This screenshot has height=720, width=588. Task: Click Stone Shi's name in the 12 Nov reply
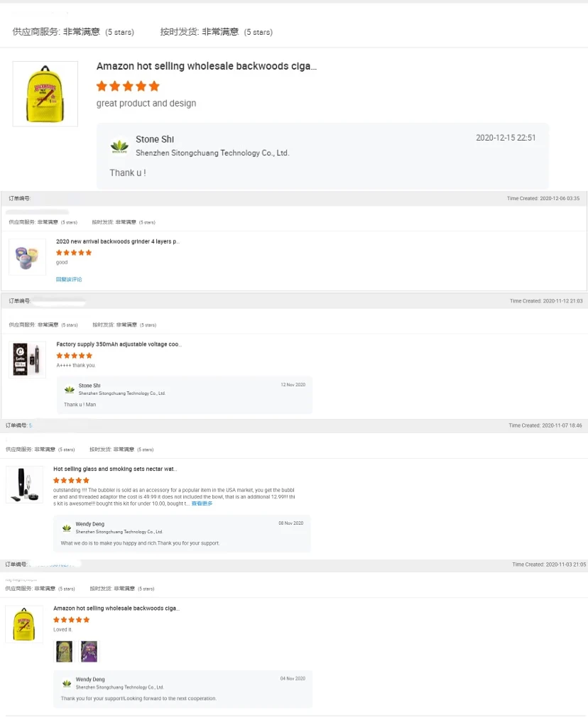coord(89,386)
